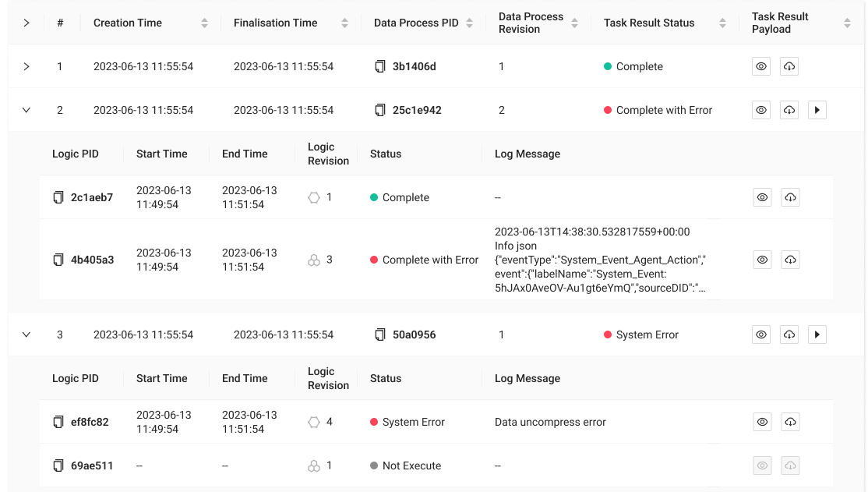The height and width of the screenshot is (492, 868).
Task: Download payload for logic 2c1aeb7
Action: pos(789,198)
